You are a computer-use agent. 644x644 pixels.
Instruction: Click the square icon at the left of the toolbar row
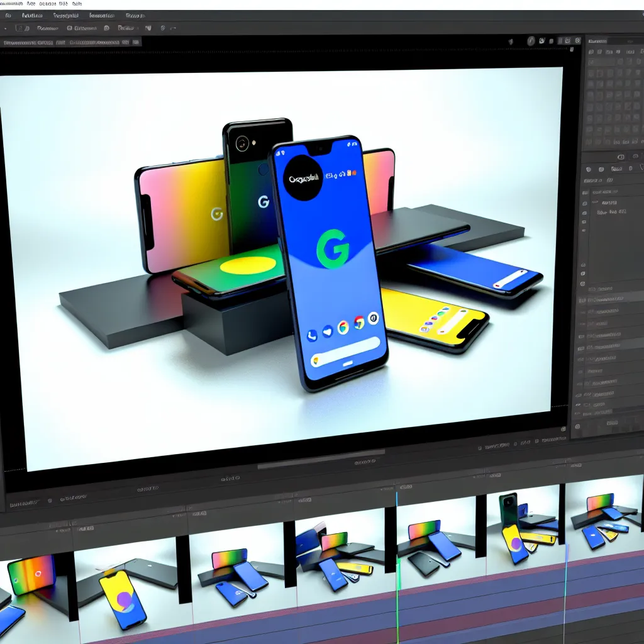[x=19, y=28]
